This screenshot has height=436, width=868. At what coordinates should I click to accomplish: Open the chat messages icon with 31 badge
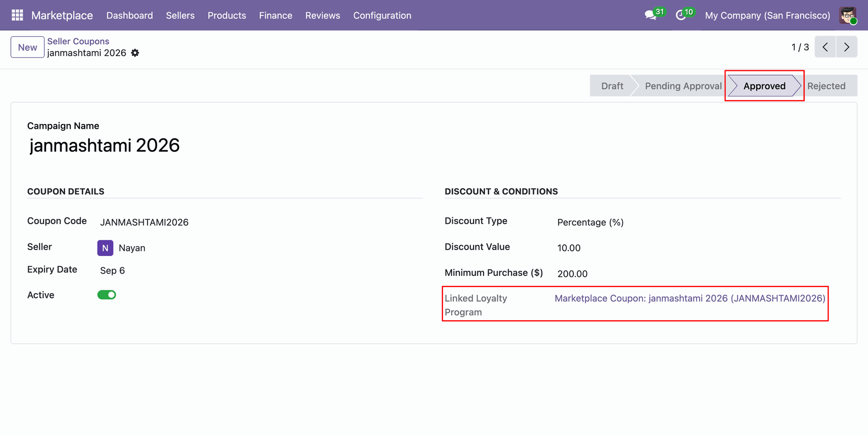[654, 15]
